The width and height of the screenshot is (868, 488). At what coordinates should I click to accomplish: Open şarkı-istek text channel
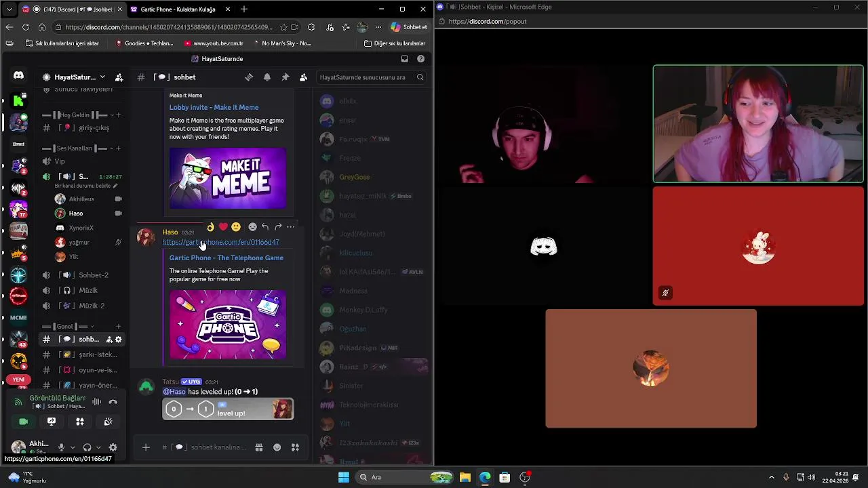pyautogui.click(x=82, y=354)
